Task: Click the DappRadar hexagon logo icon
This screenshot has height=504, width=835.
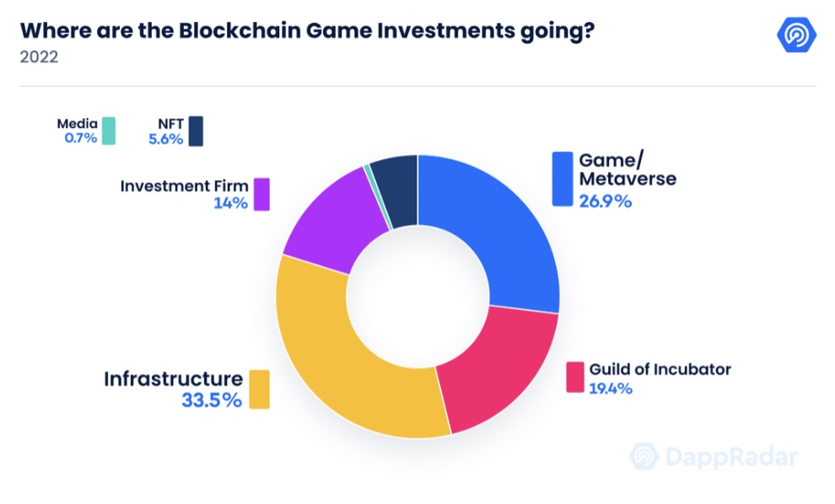Action: (x=796, y=35)
